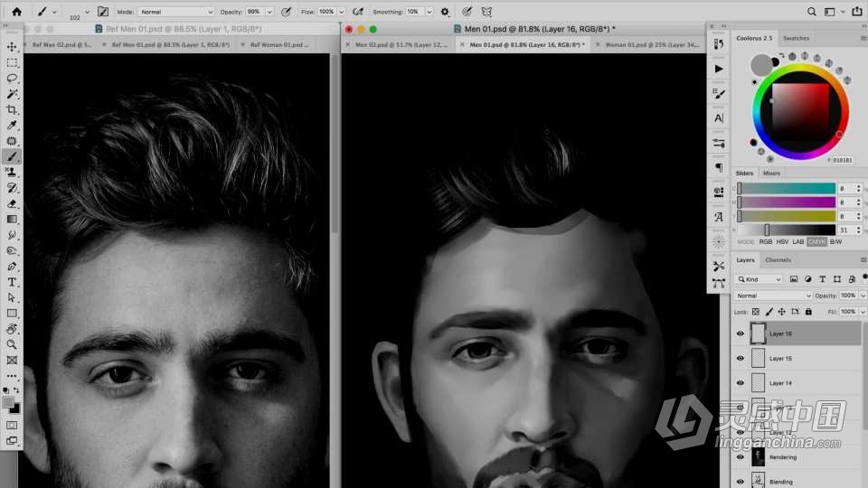This screenshot has width=868, height=488.
Task: Select the Lasso tool
Action: tap(12, 78)
